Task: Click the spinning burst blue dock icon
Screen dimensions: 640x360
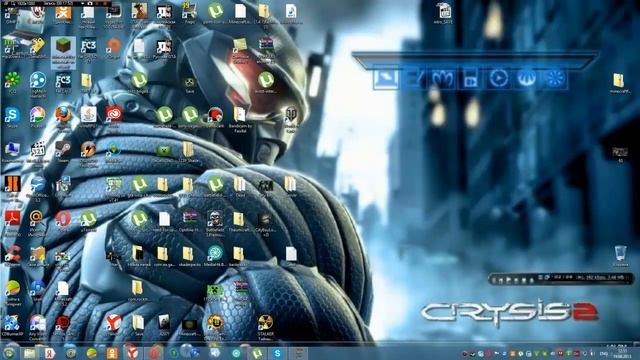Action: click(555, 78)
